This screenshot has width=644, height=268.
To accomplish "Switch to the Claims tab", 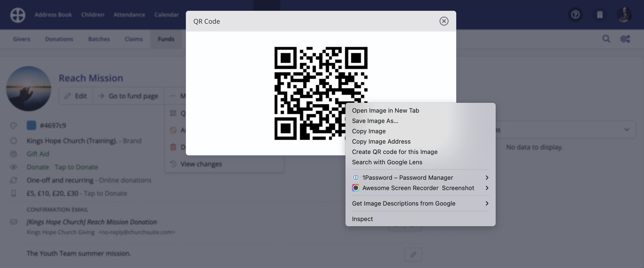I will [x=134, y=39].
